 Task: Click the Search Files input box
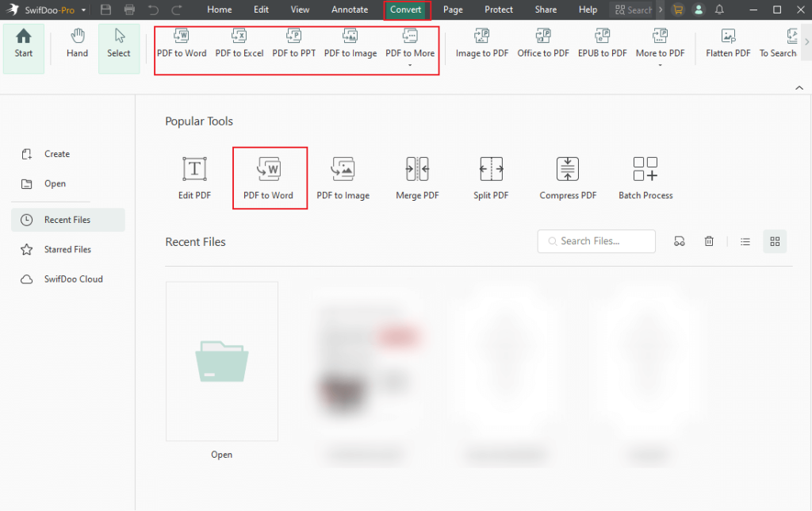(x=596, y=240)
